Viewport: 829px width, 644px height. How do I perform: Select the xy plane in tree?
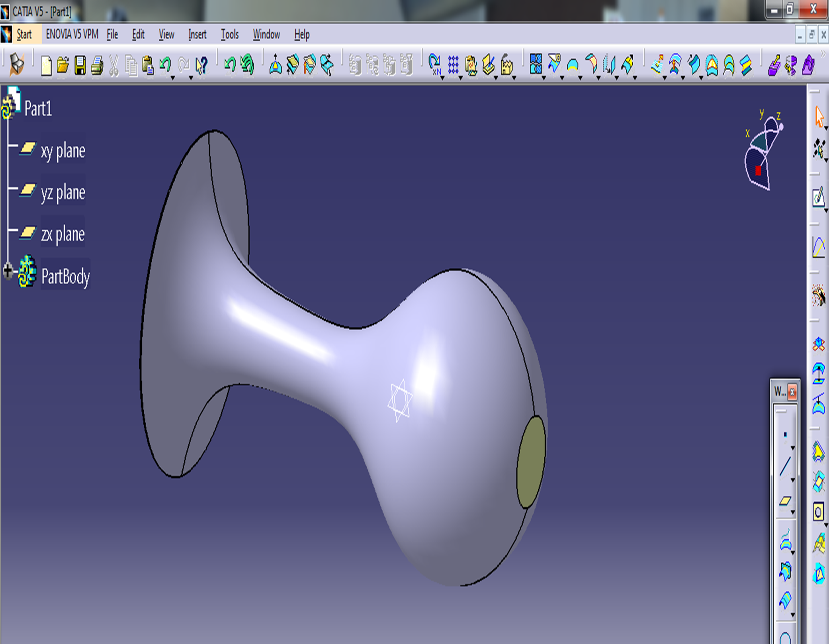(x=63, y=151)
